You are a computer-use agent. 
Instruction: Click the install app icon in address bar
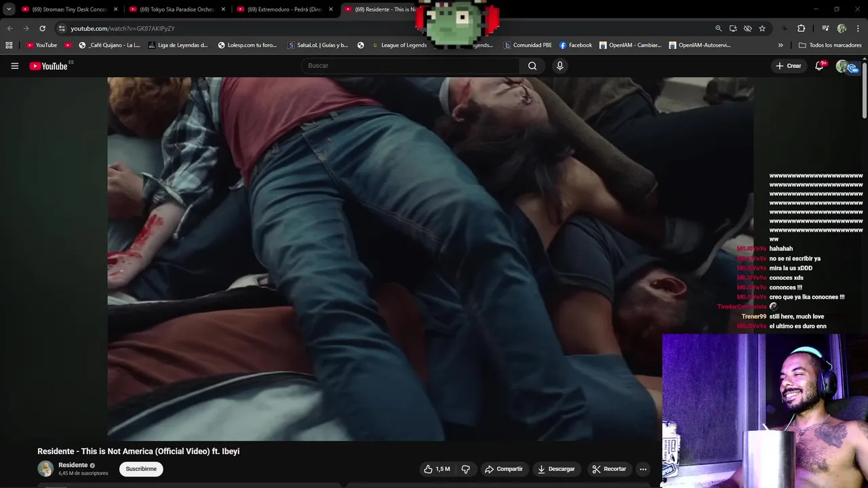[733, 28]
